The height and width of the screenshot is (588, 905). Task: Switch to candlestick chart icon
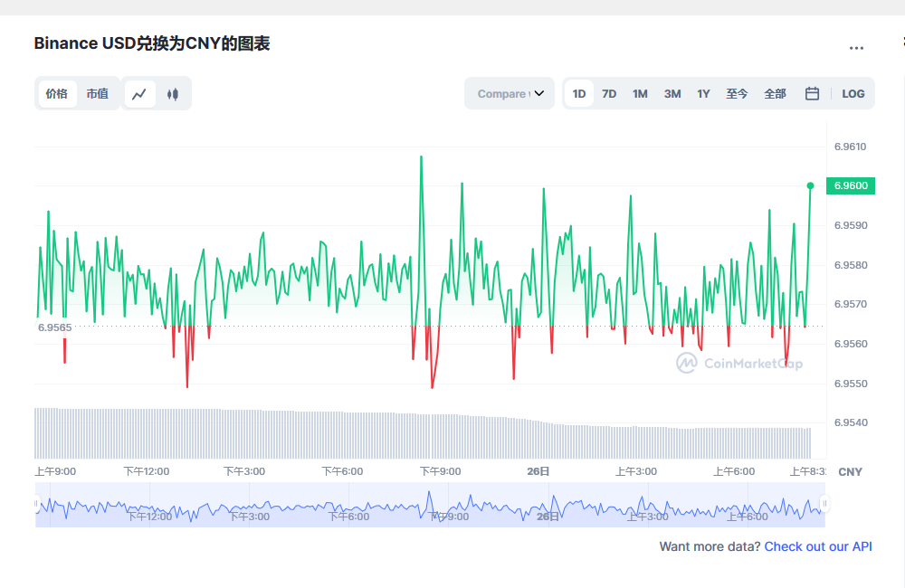pyautogui.click(x=173, y=94)
